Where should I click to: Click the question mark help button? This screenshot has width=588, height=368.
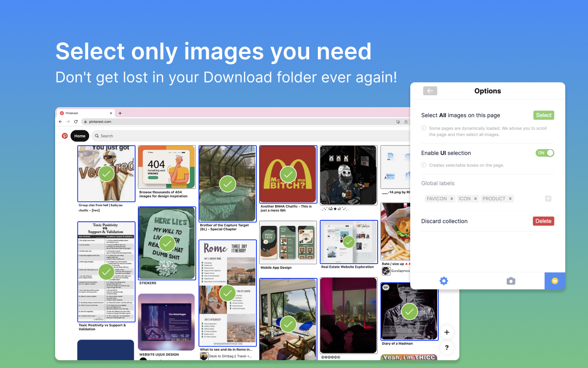tap(447, 348)
